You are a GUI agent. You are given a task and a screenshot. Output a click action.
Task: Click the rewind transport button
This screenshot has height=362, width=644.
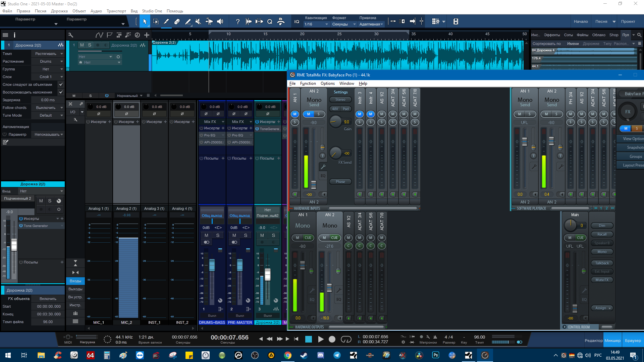pos(269,339)
